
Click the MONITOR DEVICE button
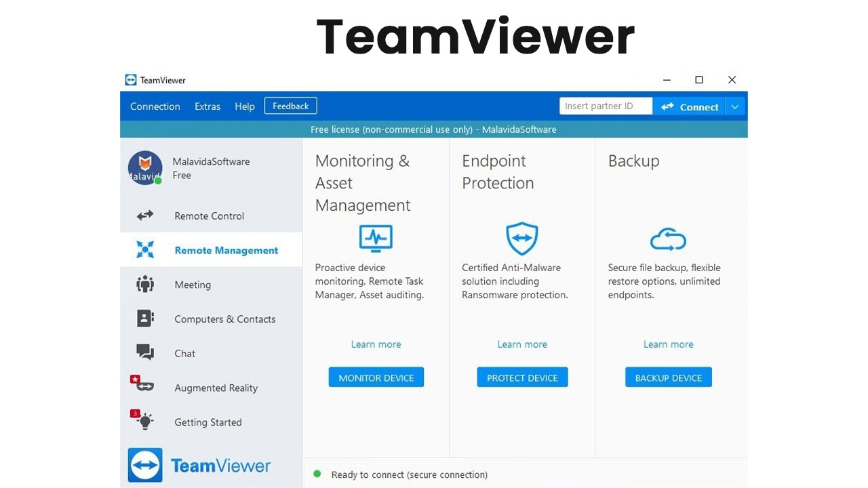[376, 377]
